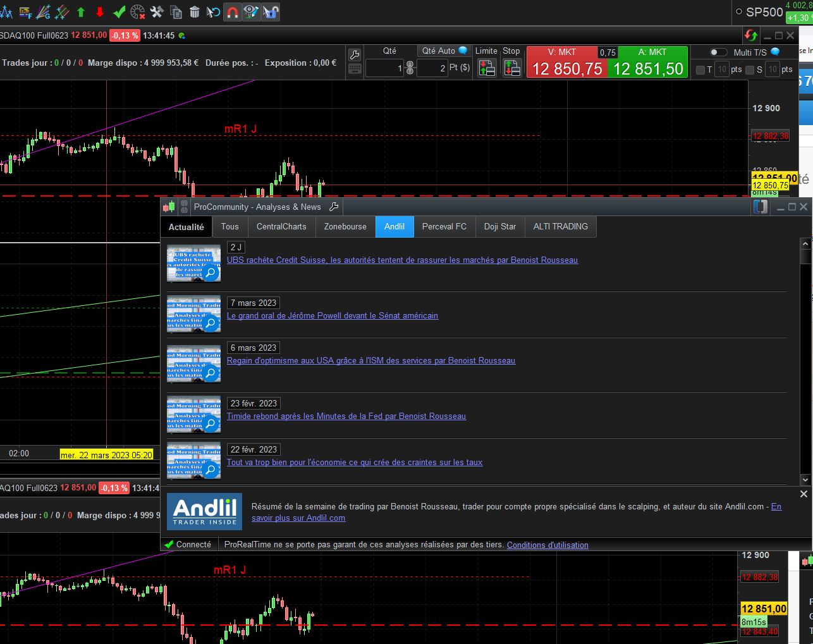Viewport: 813px width, 644px height.
Task: Click the T points input field
Action: (x=722, y=70)
